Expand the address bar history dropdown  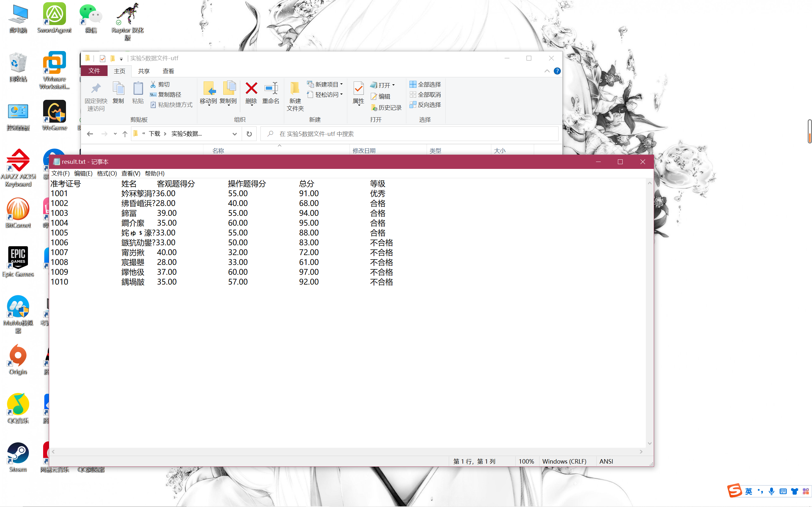click(x=234, y=134)
